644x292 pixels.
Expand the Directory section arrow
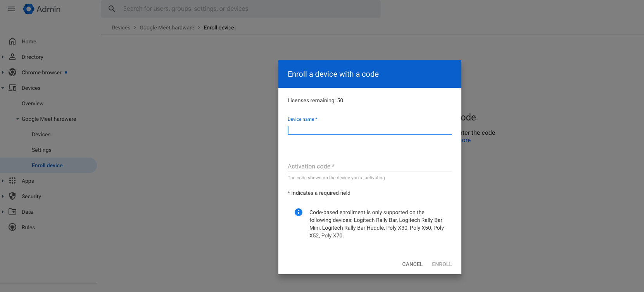tap(3, 57)
